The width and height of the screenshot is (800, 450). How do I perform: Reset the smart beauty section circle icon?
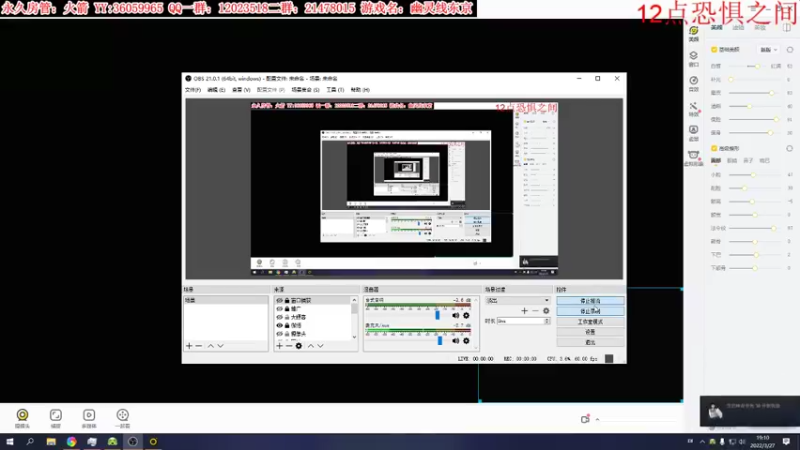[x=790, y=49]
